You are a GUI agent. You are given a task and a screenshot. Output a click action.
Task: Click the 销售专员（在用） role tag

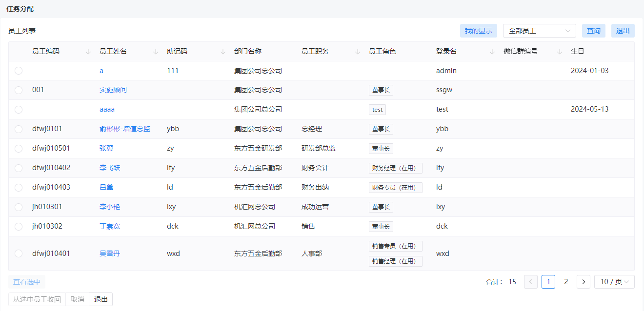point(396,246)
